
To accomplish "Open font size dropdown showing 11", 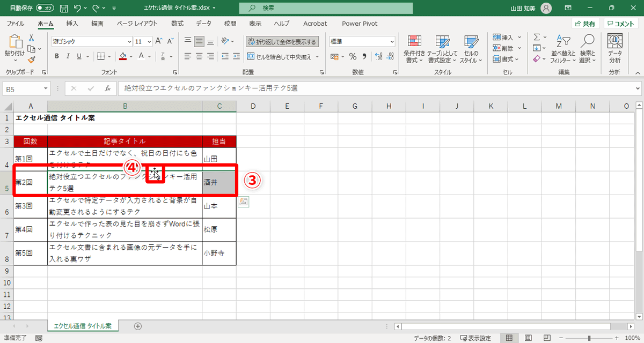I will [x=150, y=41].
